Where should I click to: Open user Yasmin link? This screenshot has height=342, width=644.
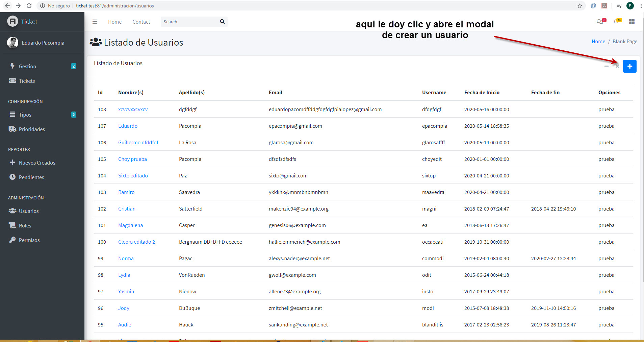(126, 292)
